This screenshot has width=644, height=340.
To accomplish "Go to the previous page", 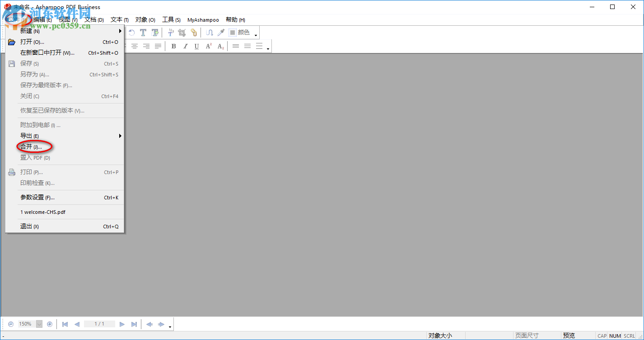I will click(77, 324).
